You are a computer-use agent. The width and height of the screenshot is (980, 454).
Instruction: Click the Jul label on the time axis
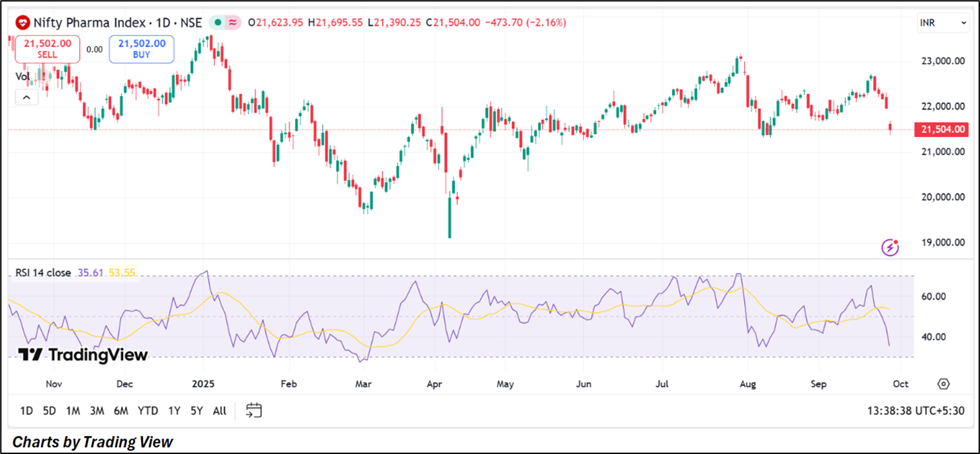click(663, 384)
